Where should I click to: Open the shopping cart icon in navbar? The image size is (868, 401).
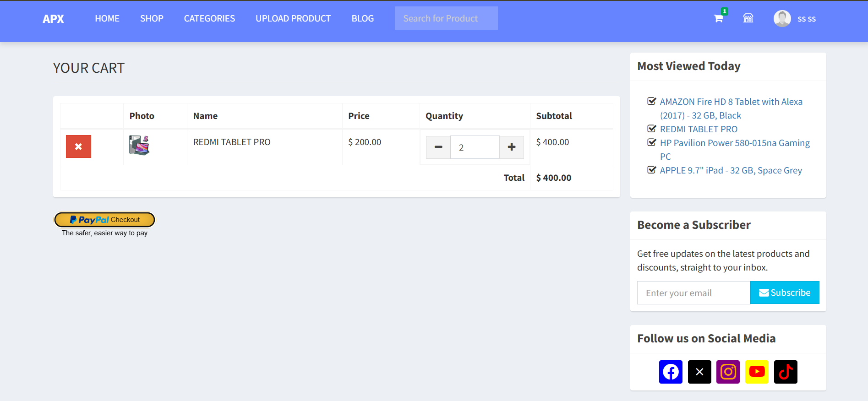718,18
